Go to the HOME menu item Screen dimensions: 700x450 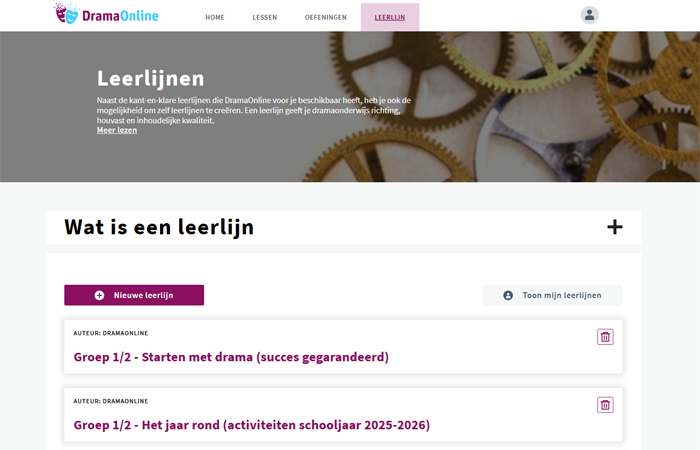[x=215, y=17]
